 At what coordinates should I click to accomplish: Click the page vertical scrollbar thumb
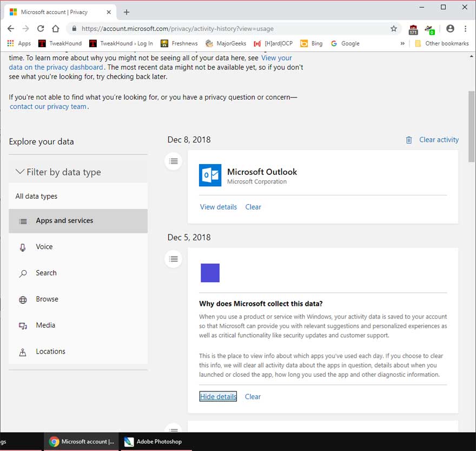(472, 127)
